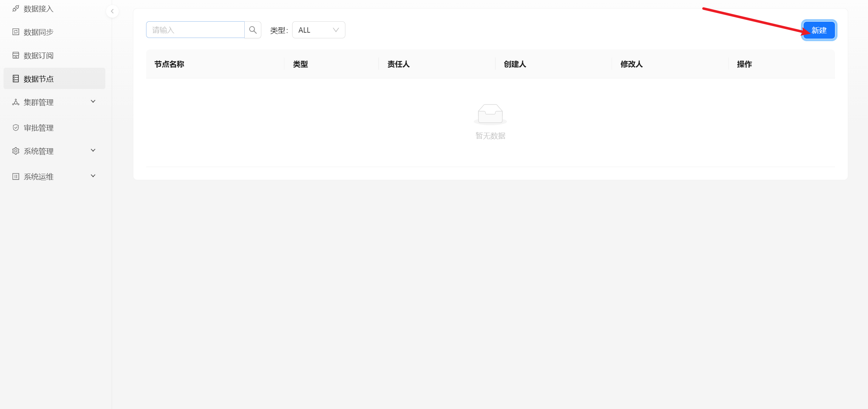868x409 pixels.
Task: Expand the 集群管理 submenu chevron
Action: tap(93, 101)
